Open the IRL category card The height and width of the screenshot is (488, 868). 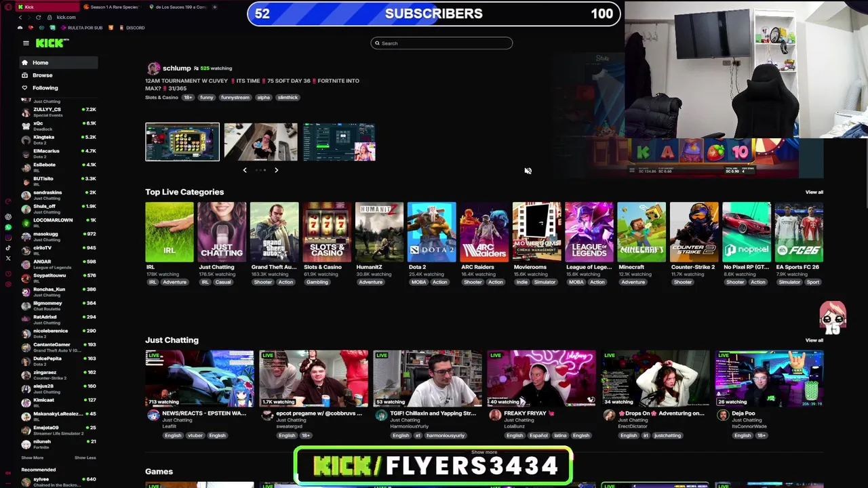pos(169,232)
